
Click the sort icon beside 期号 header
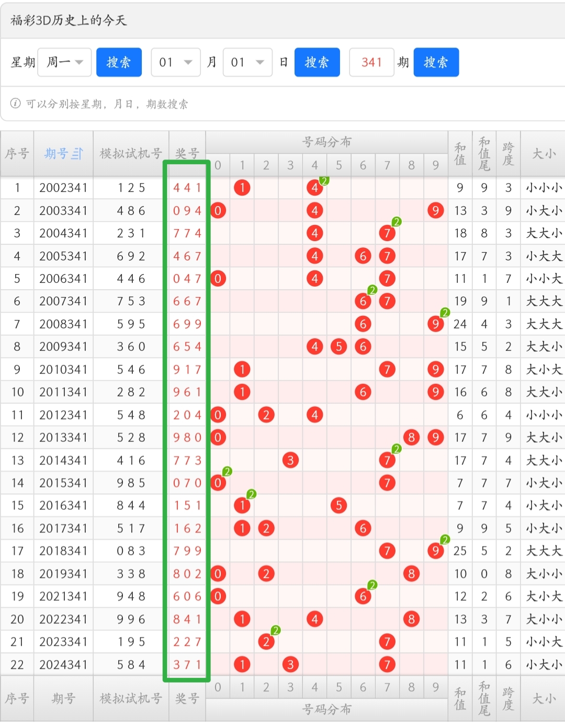point(77,154)
